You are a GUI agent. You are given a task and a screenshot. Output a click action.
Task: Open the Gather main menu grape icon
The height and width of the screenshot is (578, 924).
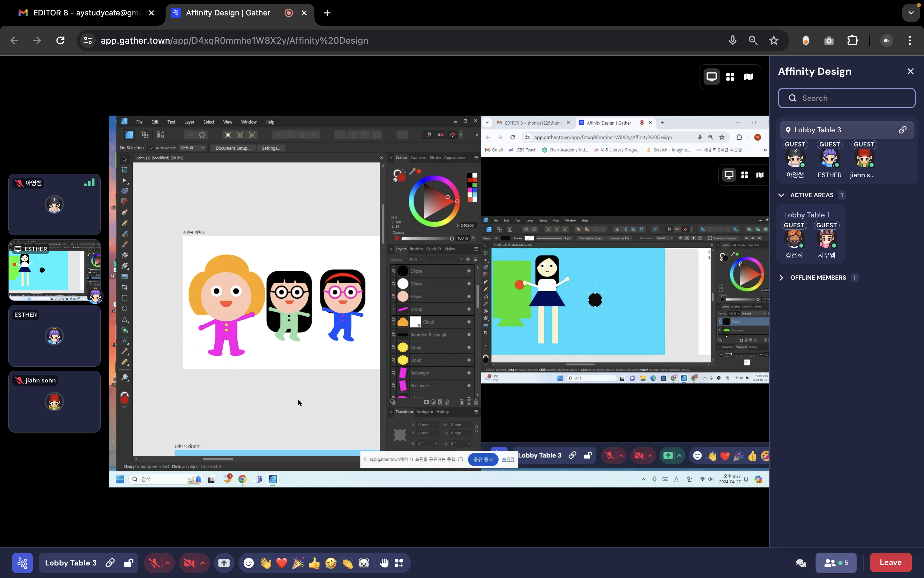[22, 563]
